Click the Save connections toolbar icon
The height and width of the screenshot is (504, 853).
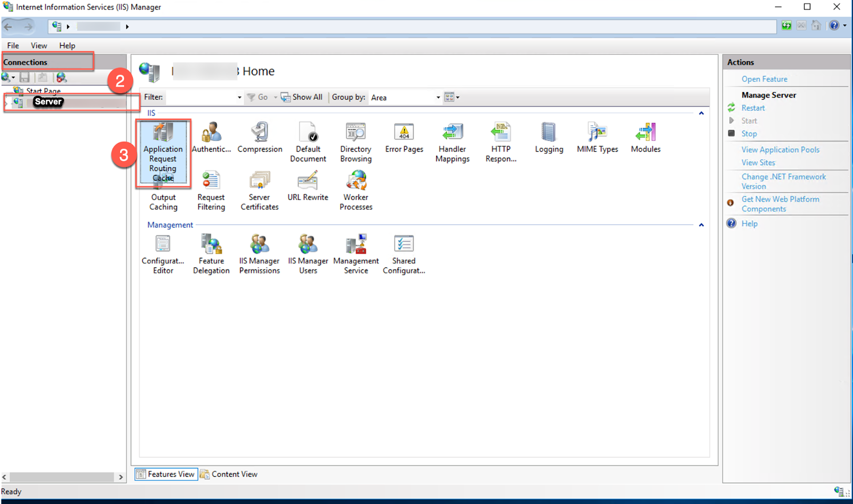click(25, 77)
